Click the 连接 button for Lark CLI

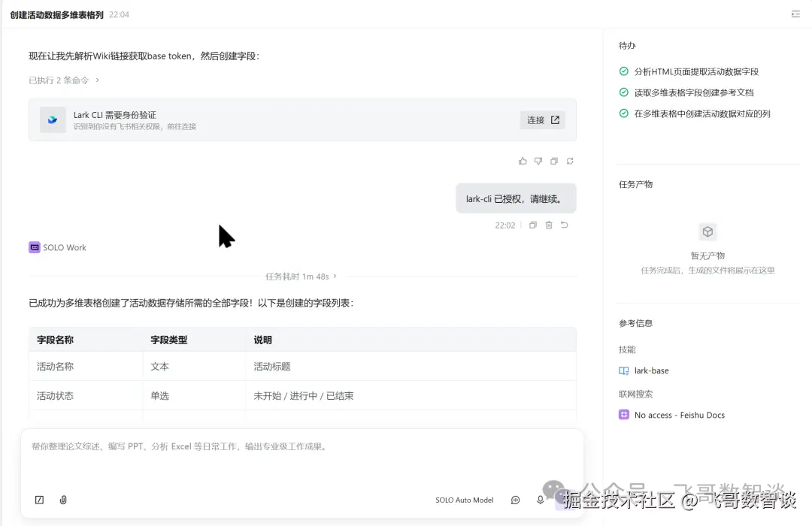543,120
